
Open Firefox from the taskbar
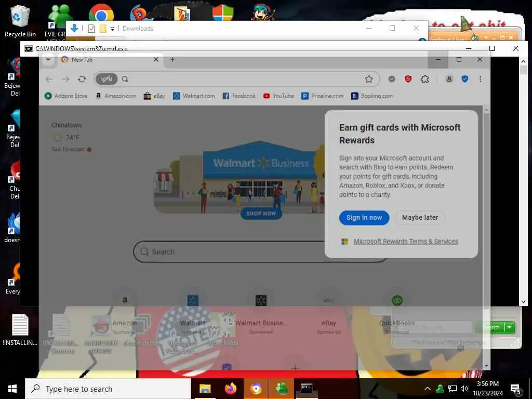click(230, 389)
